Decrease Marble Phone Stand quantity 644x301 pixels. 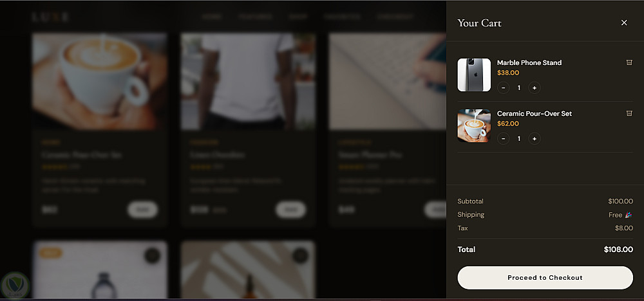click(x=503, y=87)
